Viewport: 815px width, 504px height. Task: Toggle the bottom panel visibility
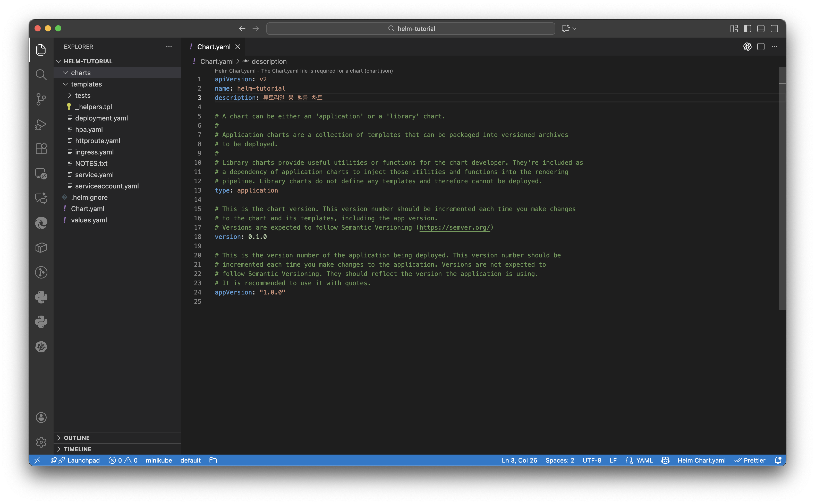click(761, 29)
